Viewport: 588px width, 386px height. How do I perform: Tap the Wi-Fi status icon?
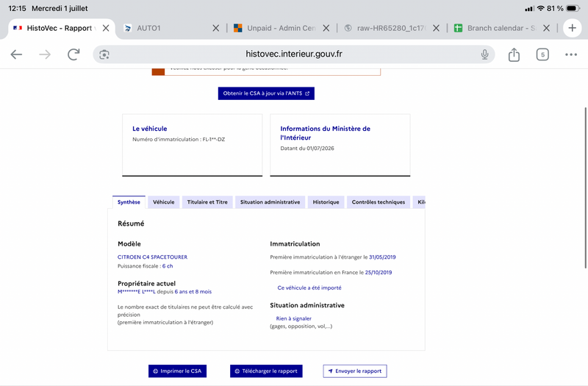pos(540,8)
